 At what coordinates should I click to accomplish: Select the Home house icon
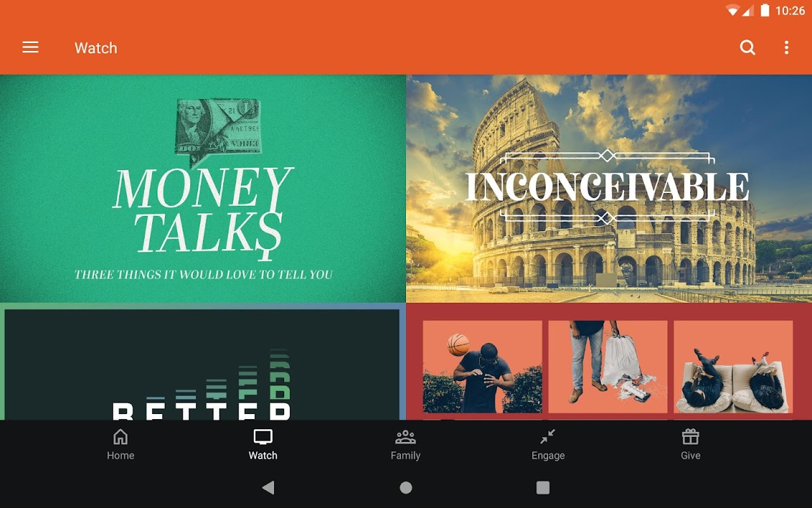(121, 437)
